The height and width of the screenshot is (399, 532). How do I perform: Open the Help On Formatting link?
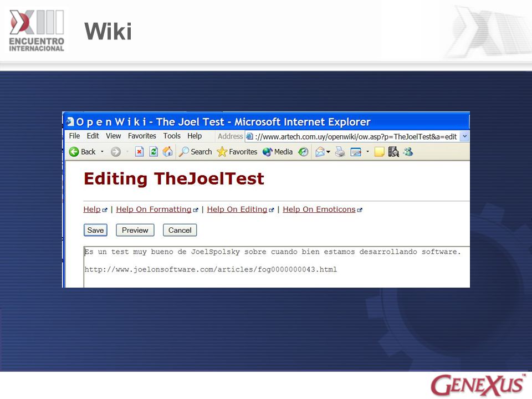[154, 209]
